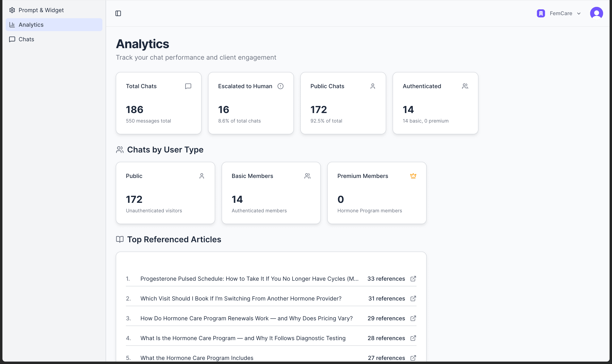Open external link for Progesterone Pulsed Schedule article

click(x=413, y=279)
